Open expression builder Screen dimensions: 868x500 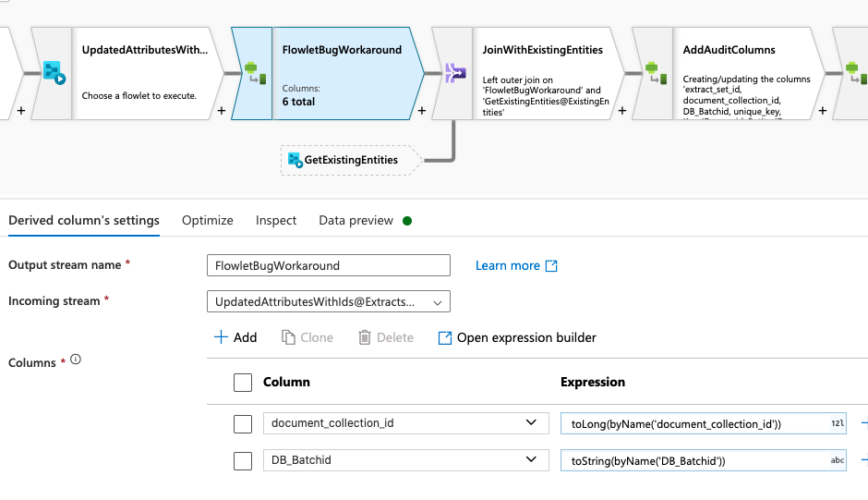[517, 337]
